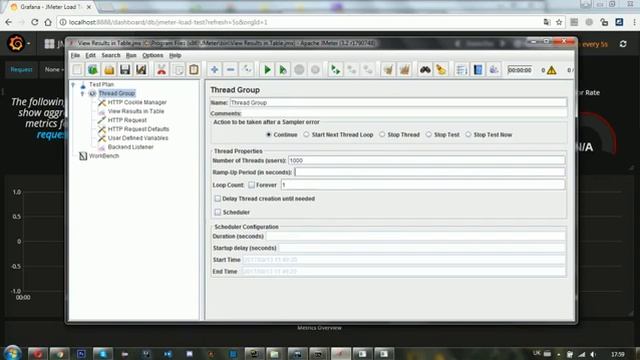Select Backend Listener tree item
Screen dimensions: 640x360
(131, 147)
